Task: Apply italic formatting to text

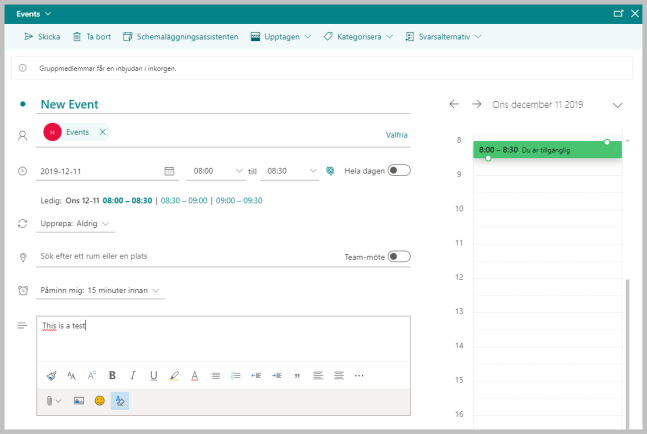Action: click(x=133, y=375)
